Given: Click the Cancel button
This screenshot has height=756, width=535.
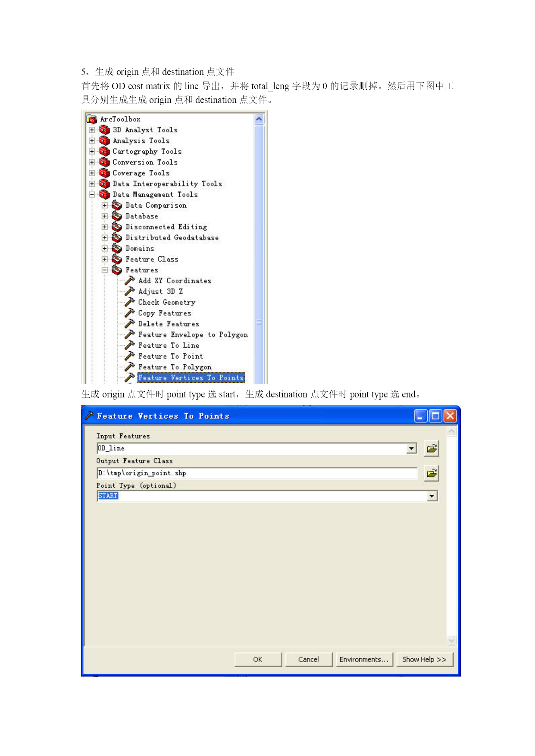Looking at the screenshot, I should coord(309,659).
